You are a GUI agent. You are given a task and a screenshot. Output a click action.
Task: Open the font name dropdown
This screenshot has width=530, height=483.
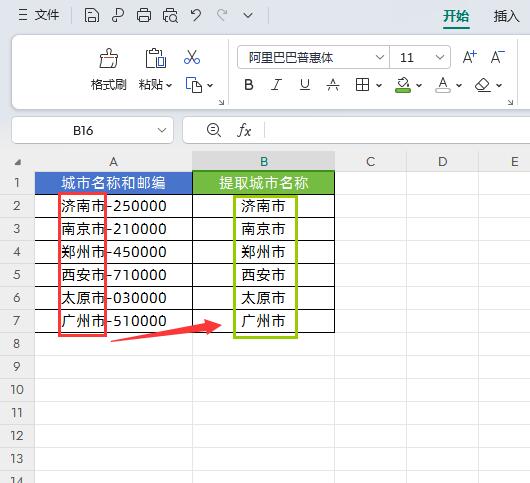click(380, 57)
